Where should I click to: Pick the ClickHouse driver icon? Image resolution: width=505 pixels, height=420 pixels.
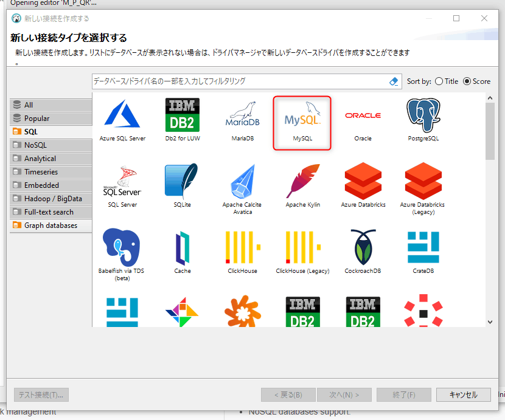coord(243,247)
